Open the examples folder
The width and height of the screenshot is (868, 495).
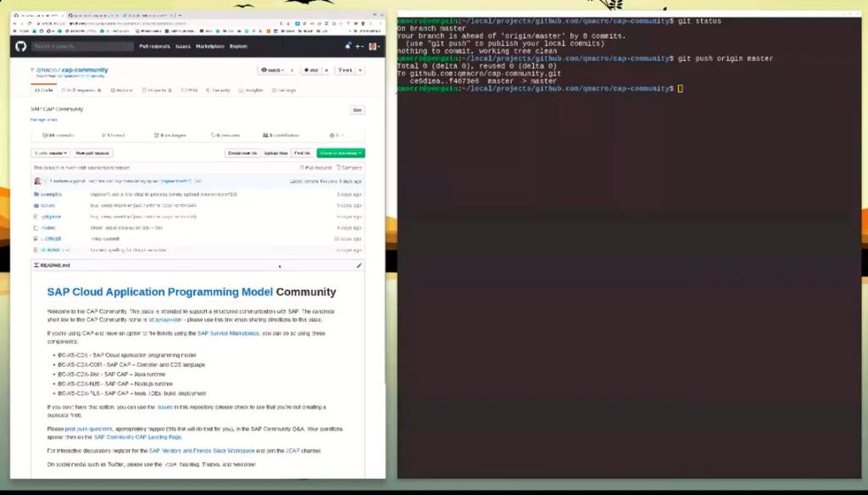(x=51, y=194)
